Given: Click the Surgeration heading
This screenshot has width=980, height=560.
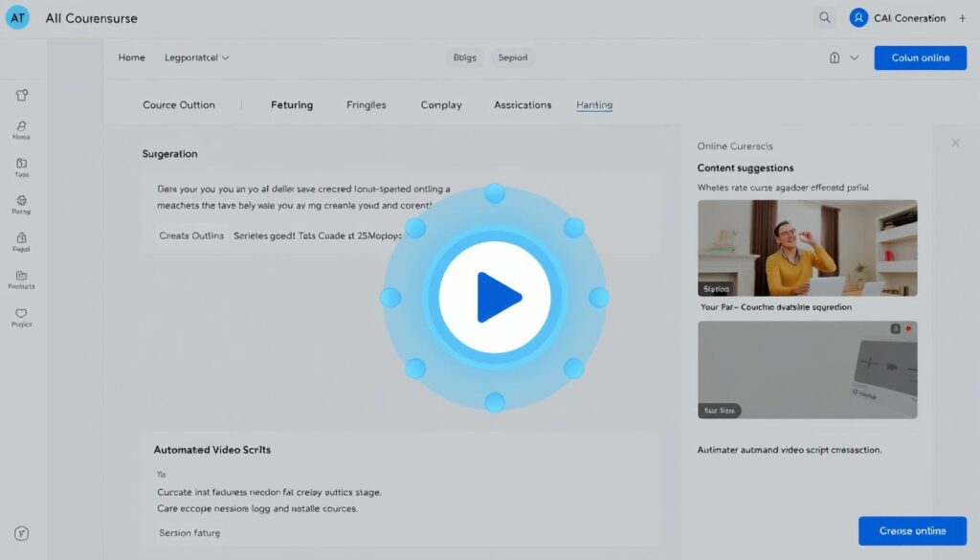Looking at the screenshot, I should point(169,154).
